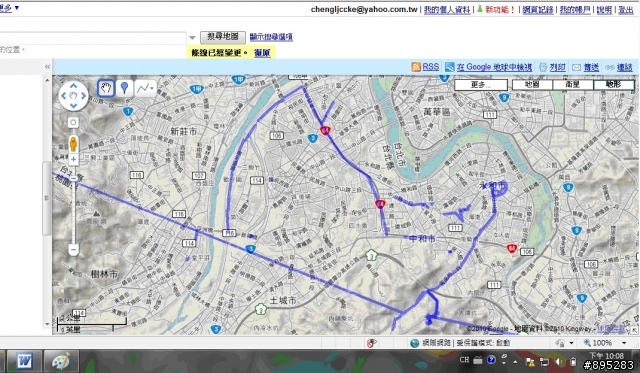Viewport: 640px width, 373px height.
Task: Click the keyboard icon in the language bar
Action: tap(478, 360)
